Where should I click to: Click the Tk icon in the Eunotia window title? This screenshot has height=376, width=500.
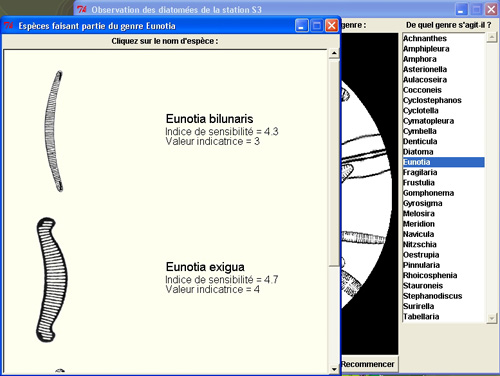pos(9,26)
